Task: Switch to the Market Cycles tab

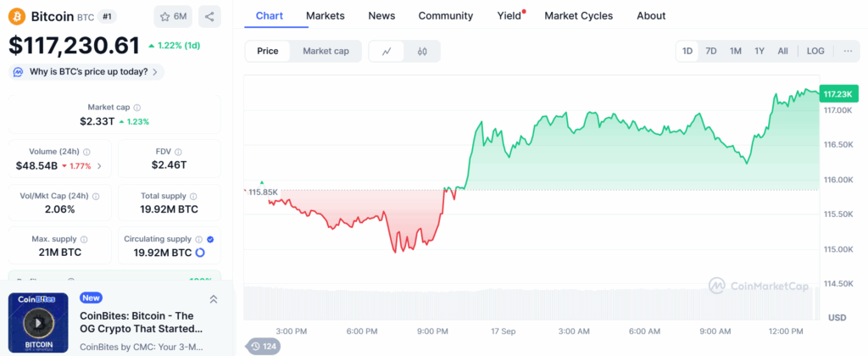Action: (x=578, y=15)
